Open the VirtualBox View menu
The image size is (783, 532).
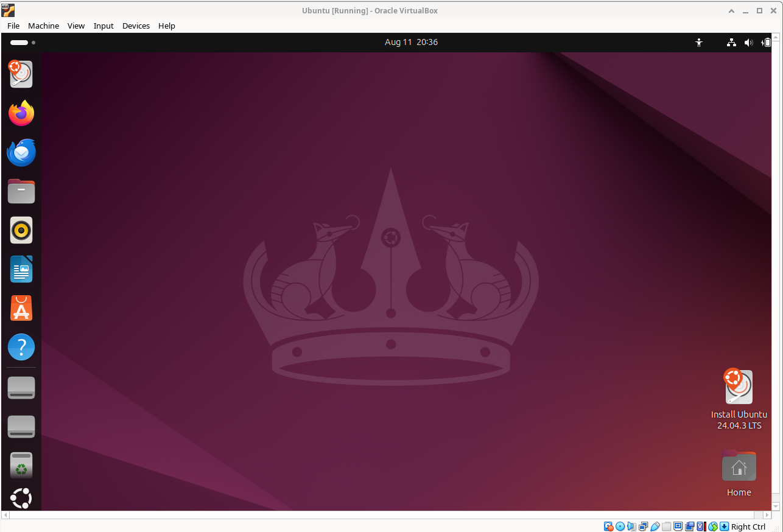[x=76, y=26]
